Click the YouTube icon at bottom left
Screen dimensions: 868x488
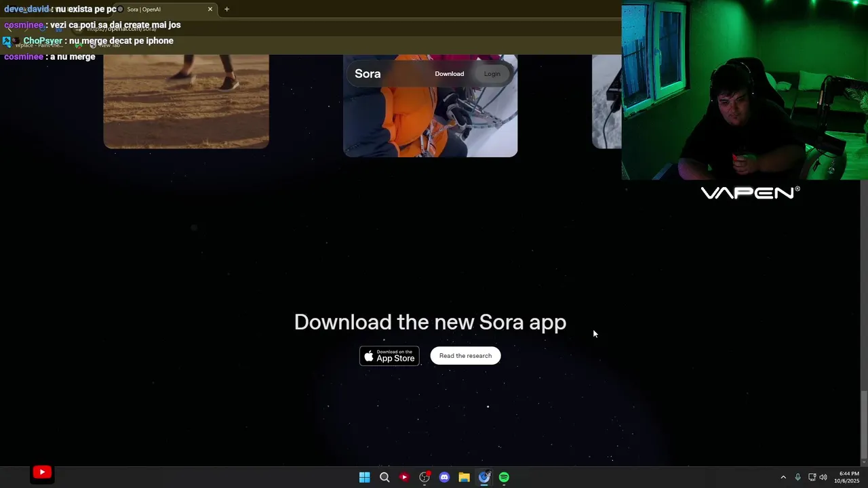coord(42,472)
